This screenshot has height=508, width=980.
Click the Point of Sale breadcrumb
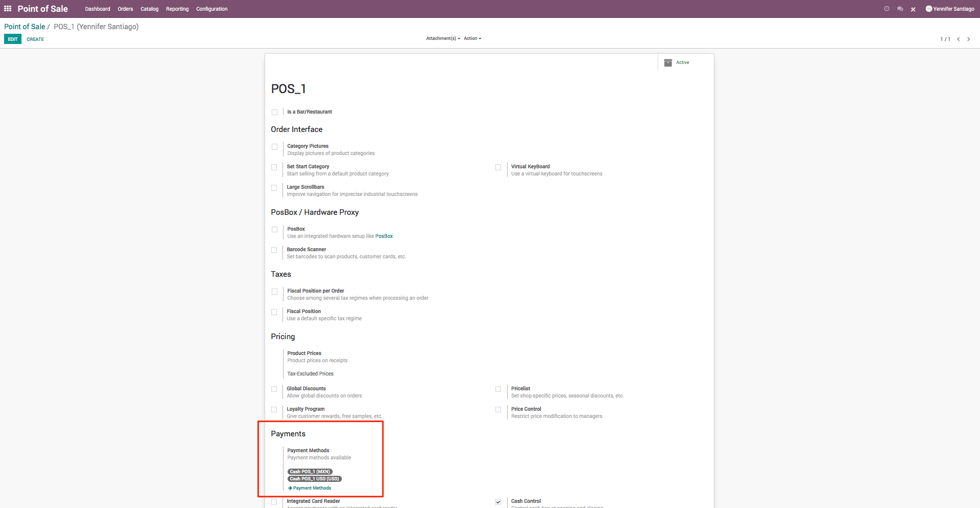click(x=24, y=26)
